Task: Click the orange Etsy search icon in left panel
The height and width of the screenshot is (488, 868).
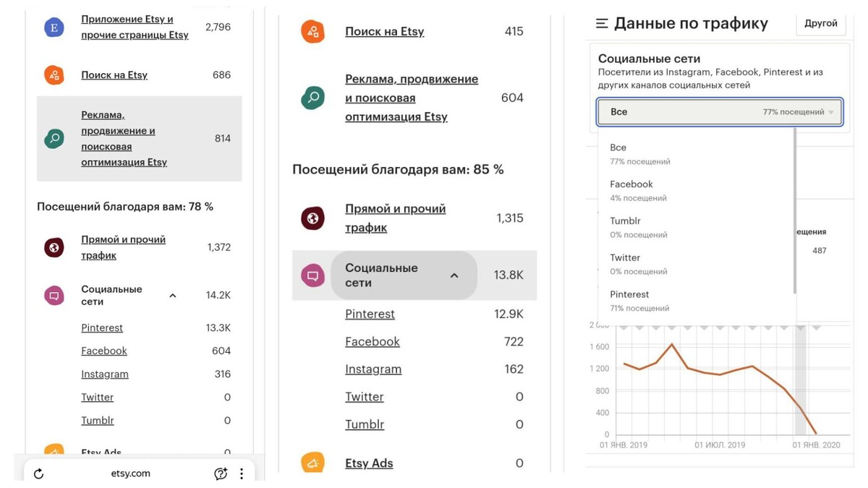Action: pyautogui.click(x=54, y=75)
